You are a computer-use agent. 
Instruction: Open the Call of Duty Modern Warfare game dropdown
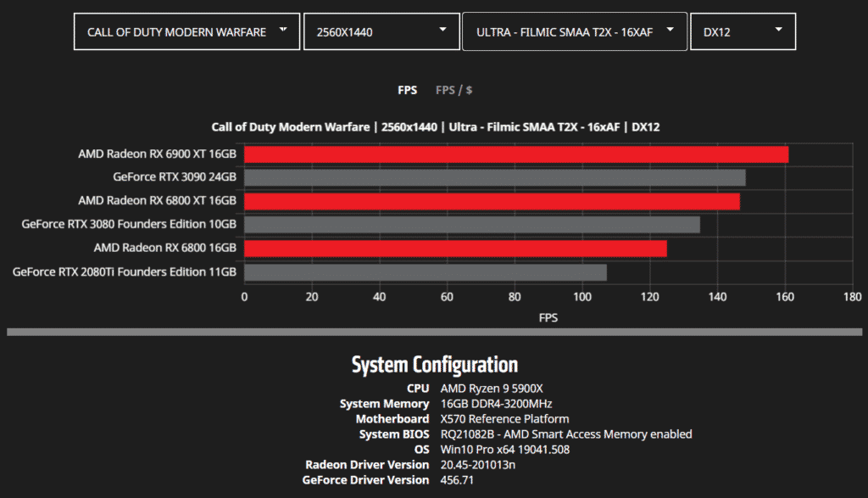pyautogui.click(x=186, y=32)
